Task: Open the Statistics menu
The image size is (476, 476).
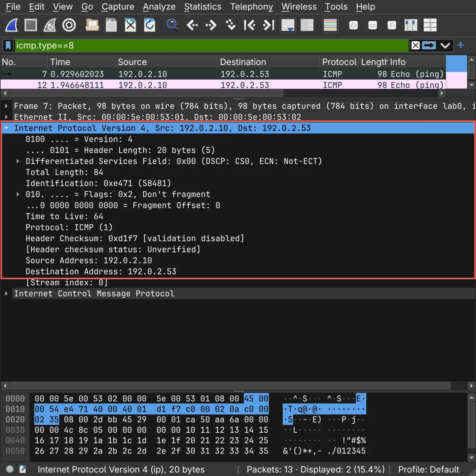Action: [x=203, y=7]
